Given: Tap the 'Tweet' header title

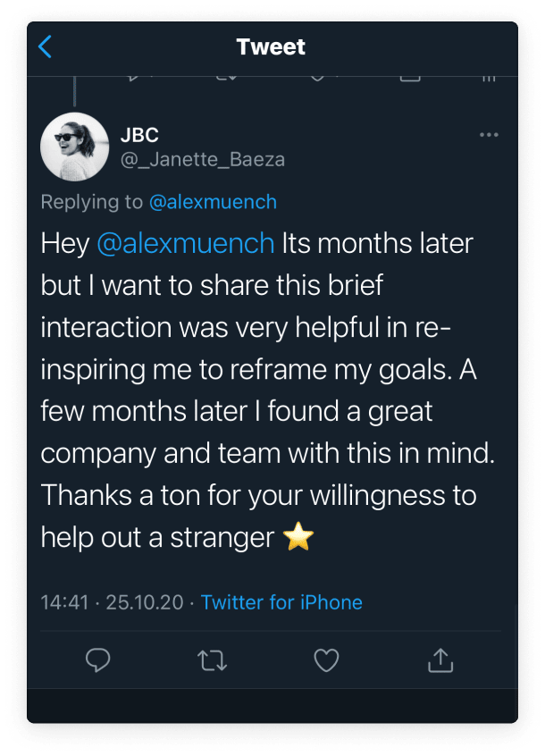Looking at the screenshot, I should pyautogui.click(x=271, y=47).
